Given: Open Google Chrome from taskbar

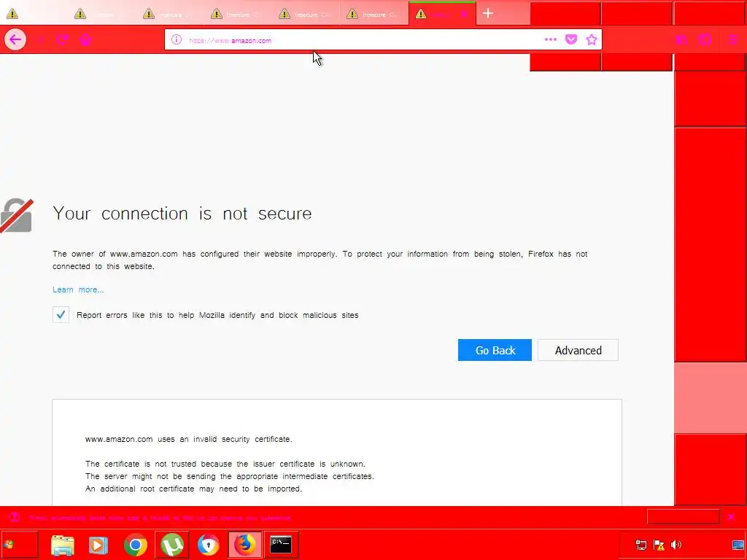Looking at the screenshot, I should click(135, 545).
